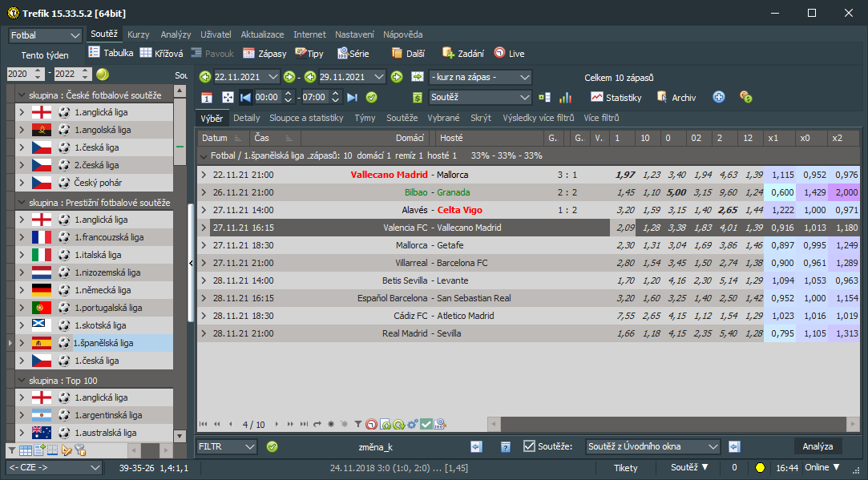
Task: Move start date back with green arrow
Action: tap(205, 77)
